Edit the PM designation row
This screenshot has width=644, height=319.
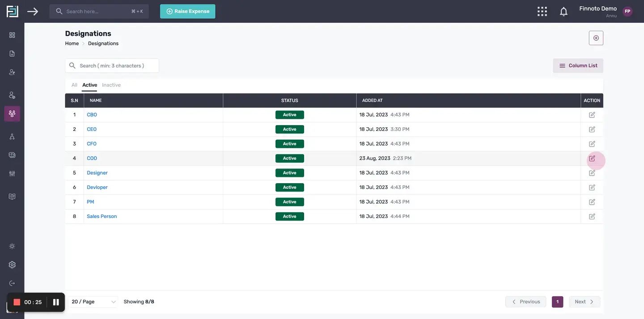(592, 202)
